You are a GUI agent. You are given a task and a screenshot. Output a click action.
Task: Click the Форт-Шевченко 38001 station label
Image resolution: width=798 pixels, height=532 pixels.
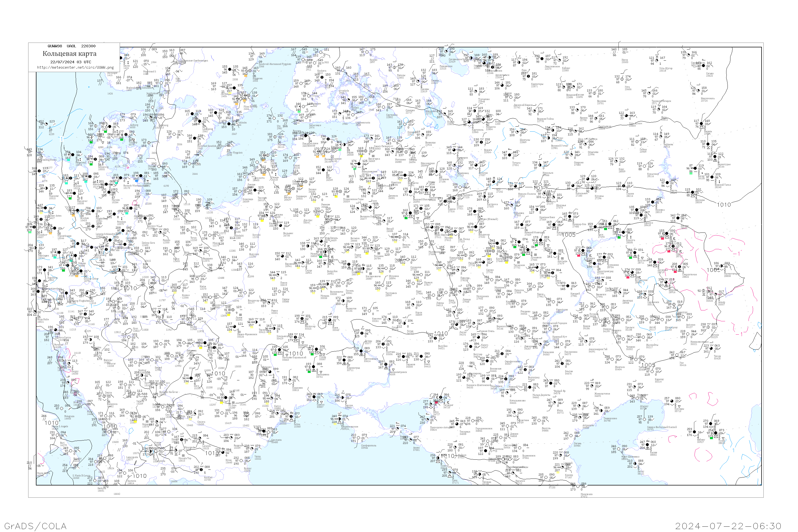tap(630, 457)
